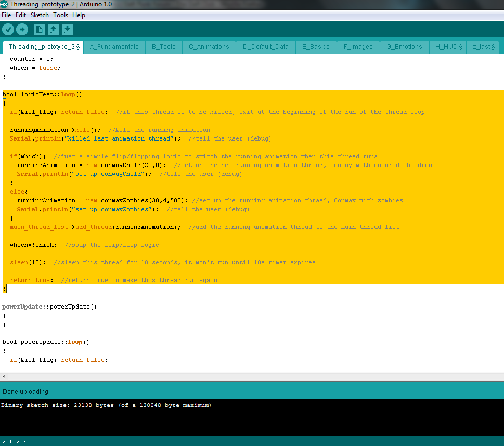Click the 'bool logicTest::loop()' line
The image size is (504, 446).
click(x=42, y=94)
